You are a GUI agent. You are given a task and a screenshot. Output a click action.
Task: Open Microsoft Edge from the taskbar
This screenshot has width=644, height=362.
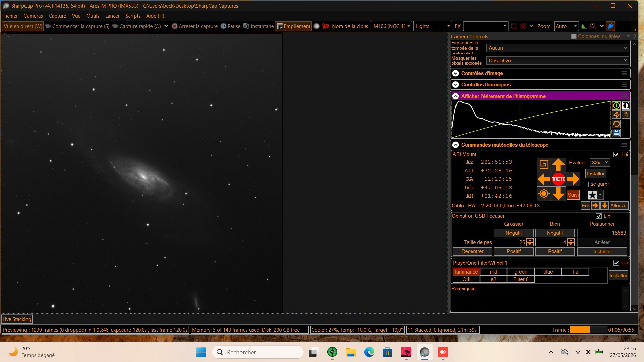[369, 352]
